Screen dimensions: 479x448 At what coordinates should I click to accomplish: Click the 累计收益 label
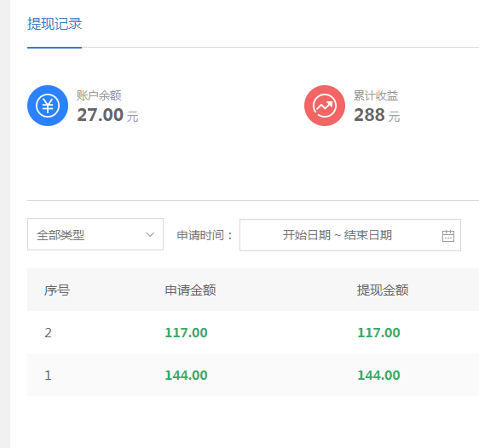(376, 95)
